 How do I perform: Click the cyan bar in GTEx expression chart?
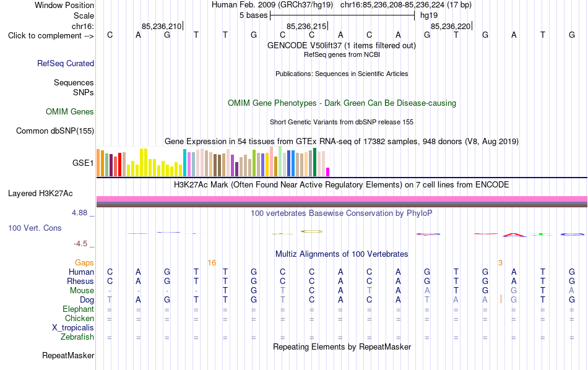(184, 163)
